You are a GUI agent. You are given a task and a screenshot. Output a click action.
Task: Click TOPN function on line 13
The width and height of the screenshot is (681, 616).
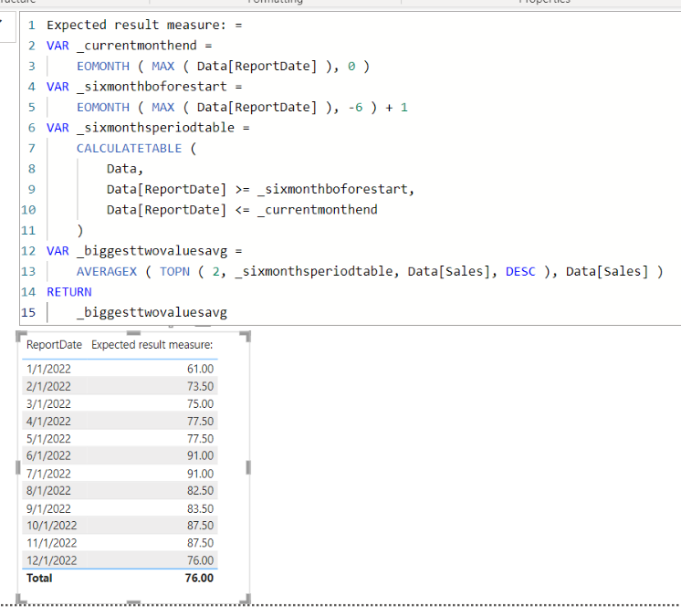click(174, 272)
